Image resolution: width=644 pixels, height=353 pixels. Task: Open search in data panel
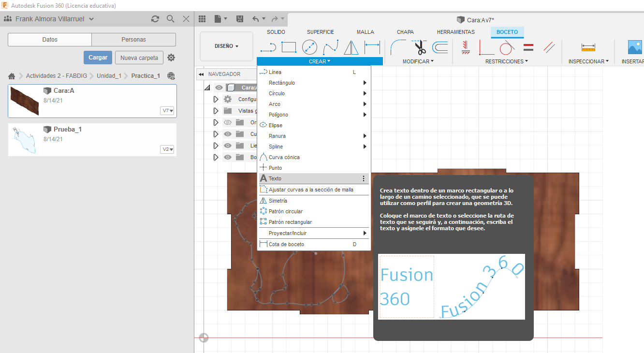click(x=170, y=19)
